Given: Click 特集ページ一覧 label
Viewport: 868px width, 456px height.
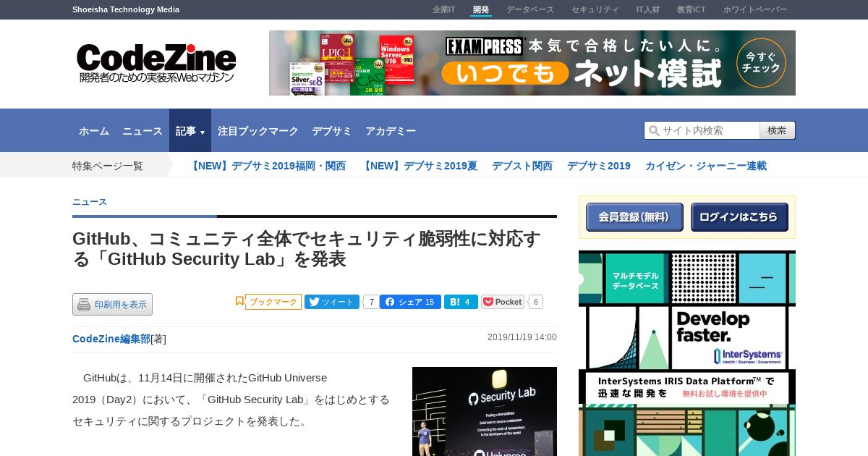Looking at the screenshot, I should click(108, 166).
